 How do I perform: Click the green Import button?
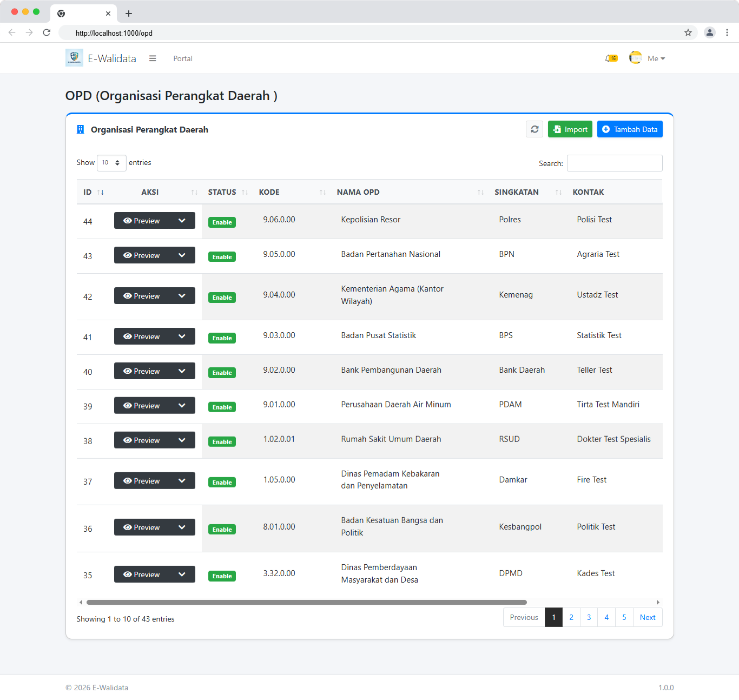(x=570, y=129)
